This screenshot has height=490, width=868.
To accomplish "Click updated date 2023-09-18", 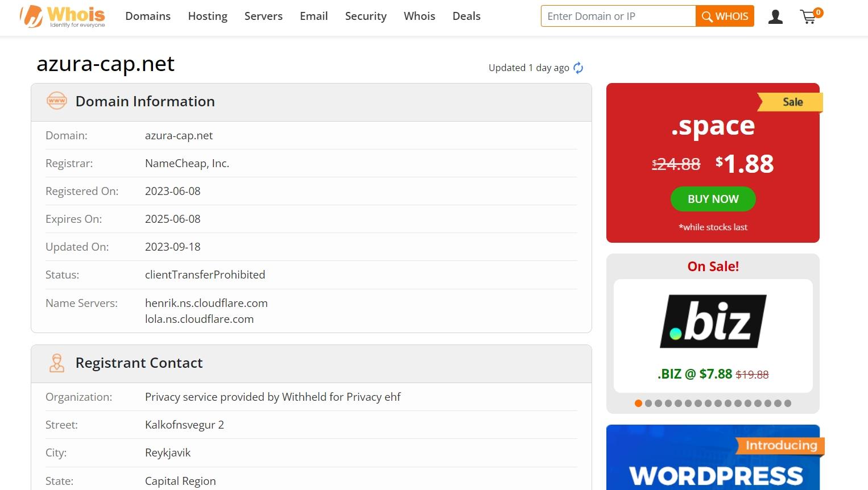I will [x=173, y=247].
